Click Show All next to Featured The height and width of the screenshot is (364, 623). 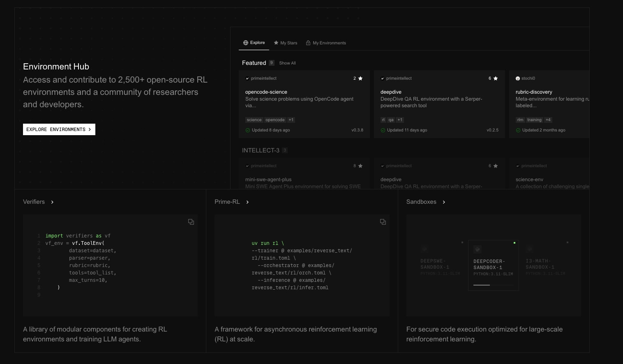[x=287, y=63]
